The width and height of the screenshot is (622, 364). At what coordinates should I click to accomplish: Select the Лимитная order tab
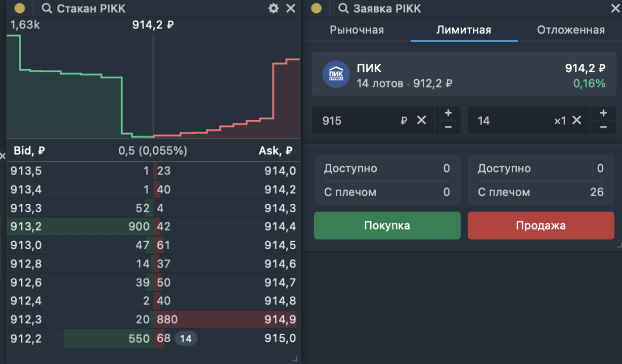pos(464,30)
